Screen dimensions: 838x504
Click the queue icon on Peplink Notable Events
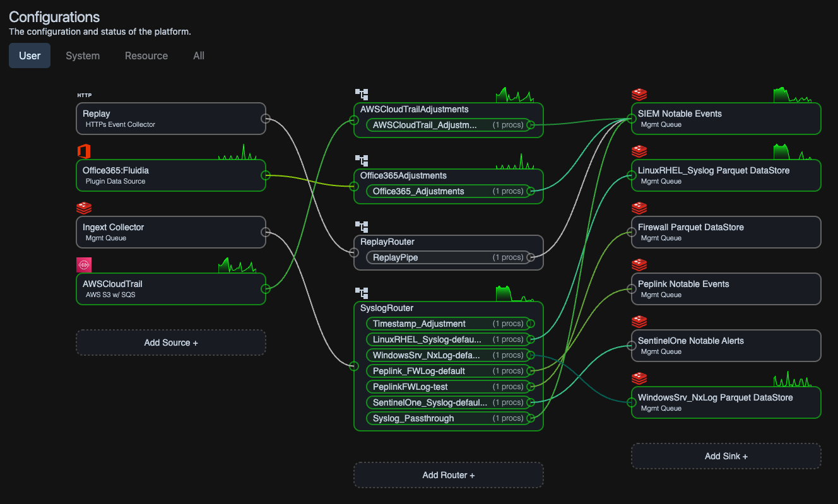pos(639,265)
